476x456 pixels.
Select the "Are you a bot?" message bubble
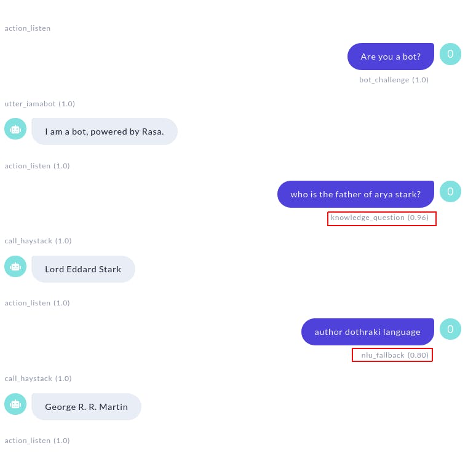point(391,57)
